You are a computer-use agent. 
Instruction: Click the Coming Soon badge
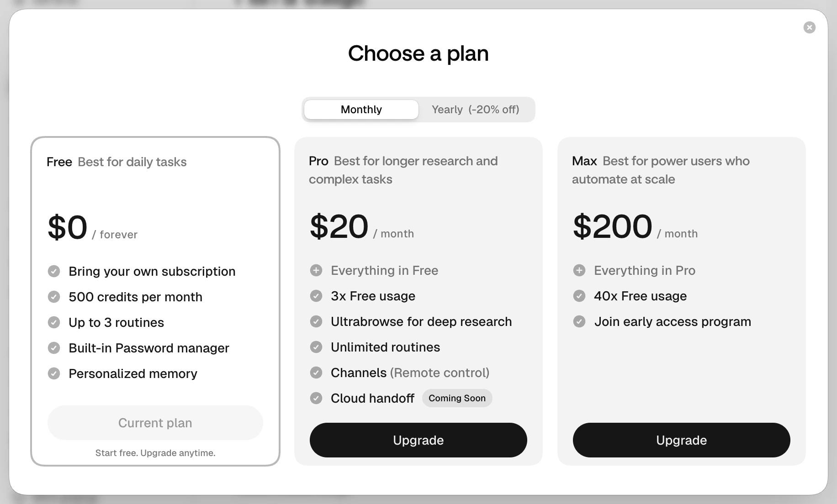tap(457, 398)
